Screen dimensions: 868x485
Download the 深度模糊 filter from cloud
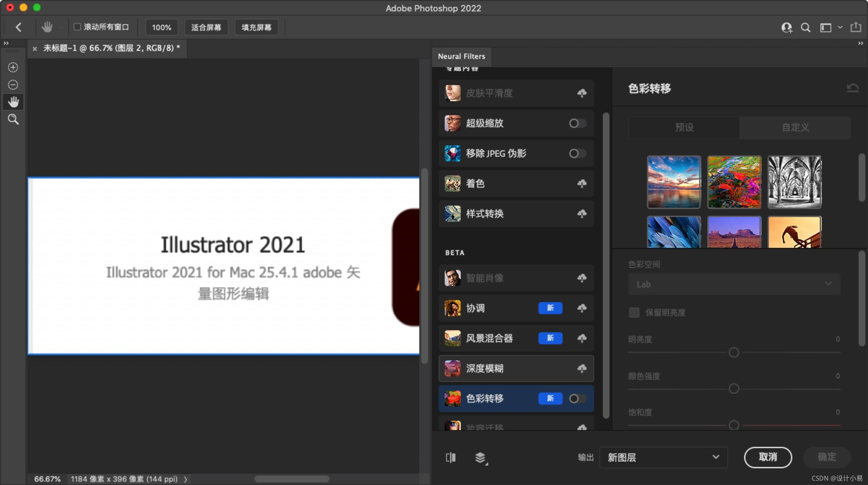582,368
